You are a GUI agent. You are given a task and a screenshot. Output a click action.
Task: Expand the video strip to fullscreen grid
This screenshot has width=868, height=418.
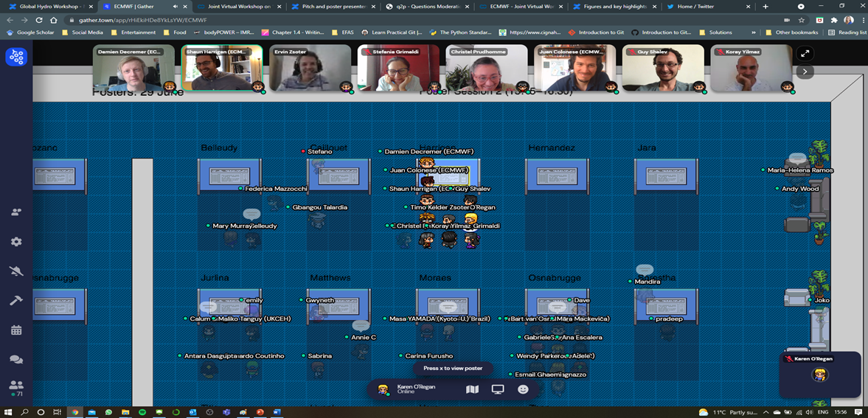point(805,54)
